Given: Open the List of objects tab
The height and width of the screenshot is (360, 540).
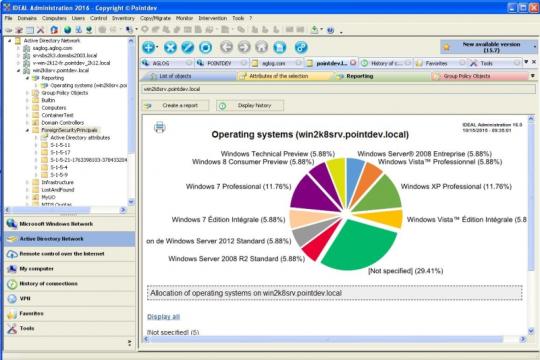Looking at the screenshot, I should 188,76.
